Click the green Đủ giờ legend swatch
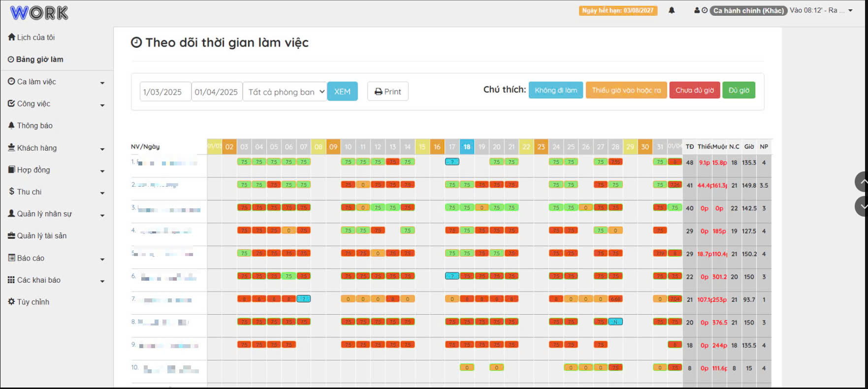The image size is (868, 389). [x=739, y=90]
